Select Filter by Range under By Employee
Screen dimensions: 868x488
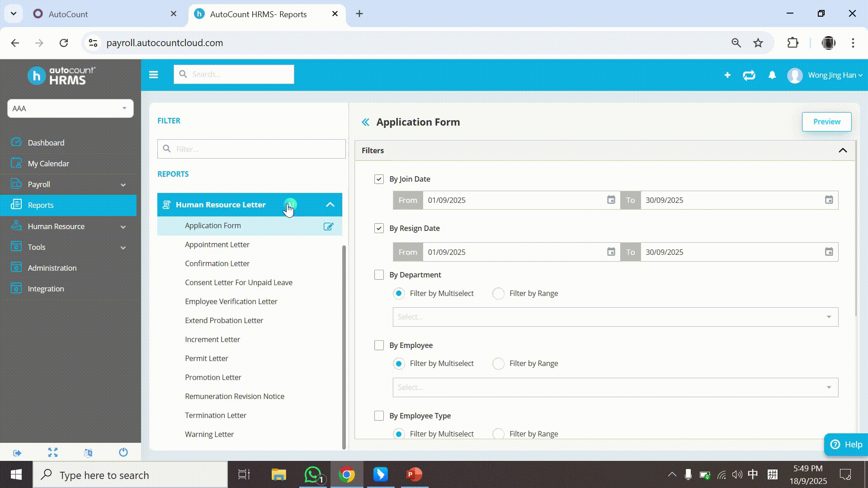click(x=498, y=364)
